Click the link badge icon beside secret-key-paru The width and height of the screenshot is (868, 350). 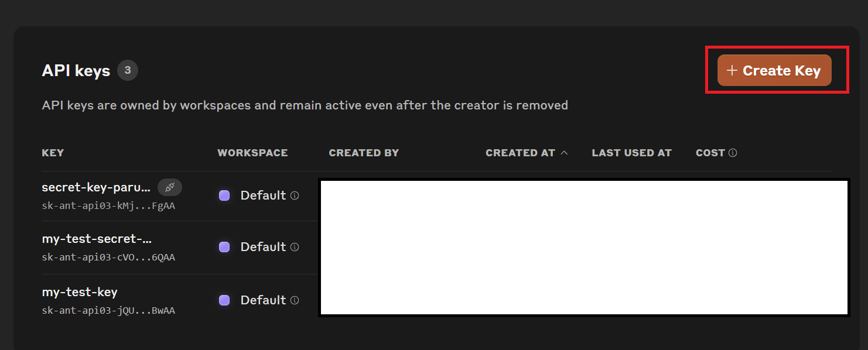(x=170, y=187)
